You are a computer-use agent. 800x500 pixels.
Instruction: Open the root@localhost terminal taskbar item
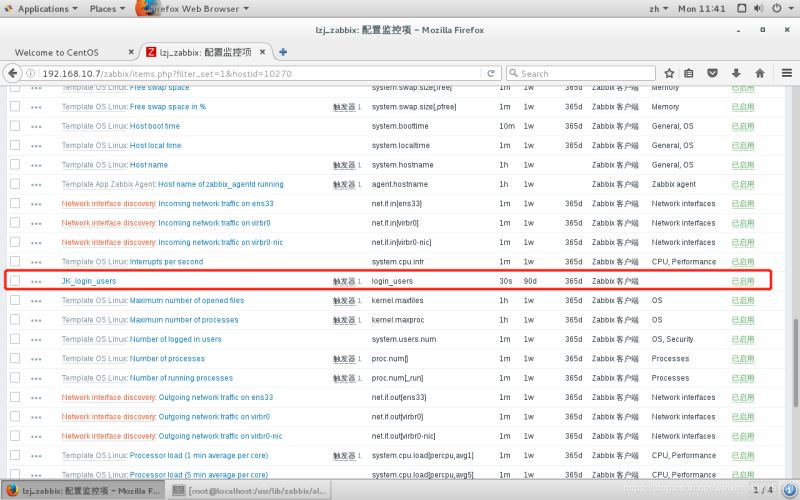(x=249, y=490)
